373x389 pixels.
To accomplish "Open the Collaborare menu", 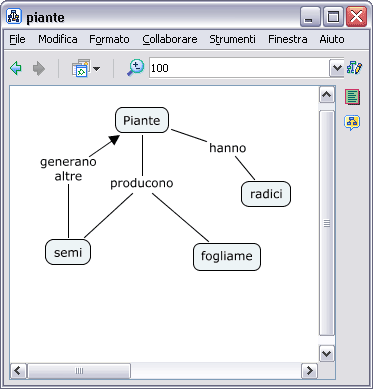I will click(170, 39).
